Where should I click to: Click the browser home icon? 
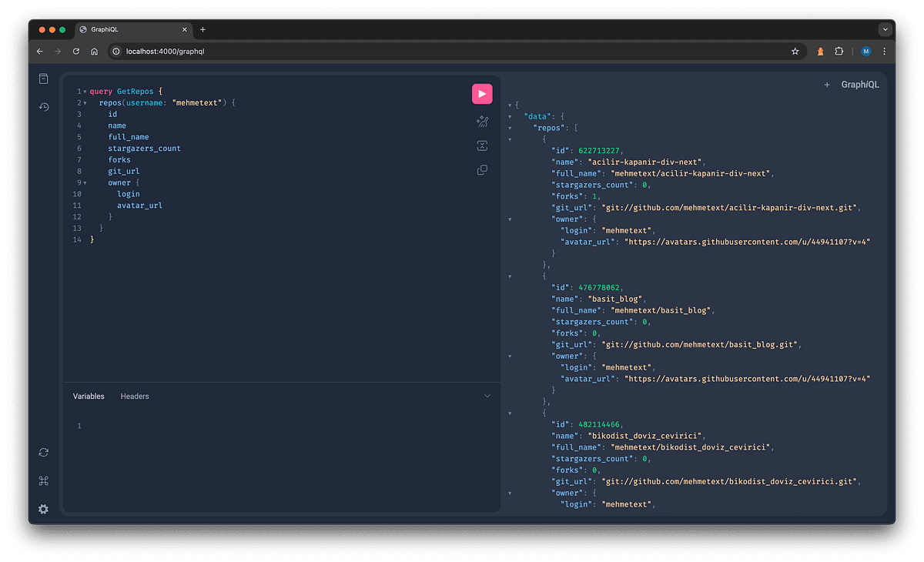pos(92,50)
